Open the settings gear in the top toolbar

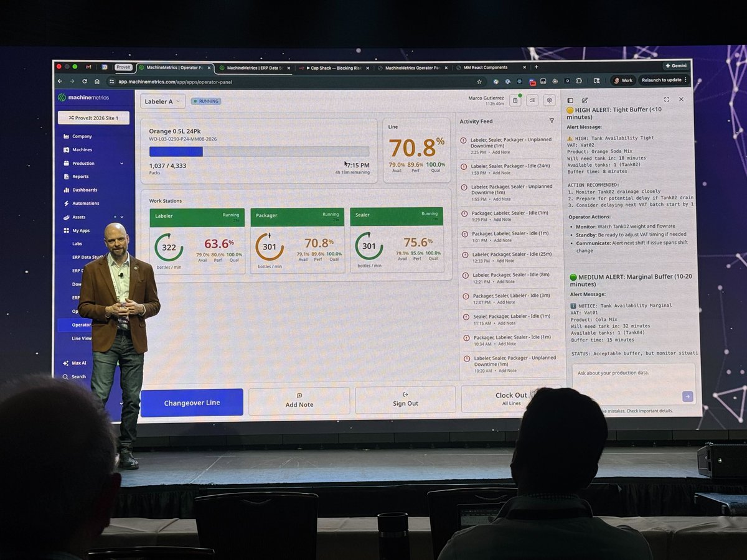click(549, 100)
